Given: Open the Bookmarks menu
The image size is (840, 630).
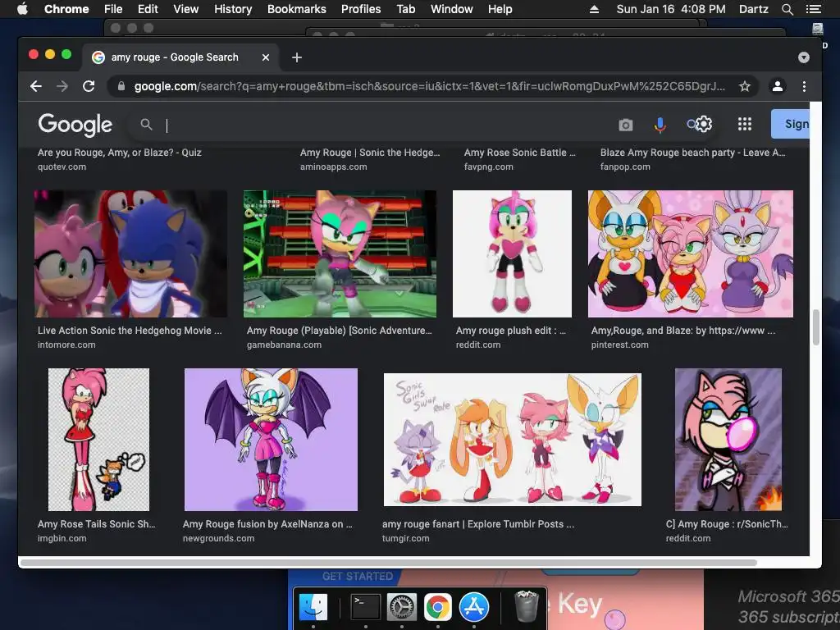Looking at the screenshot, I should tap(296, 9).
